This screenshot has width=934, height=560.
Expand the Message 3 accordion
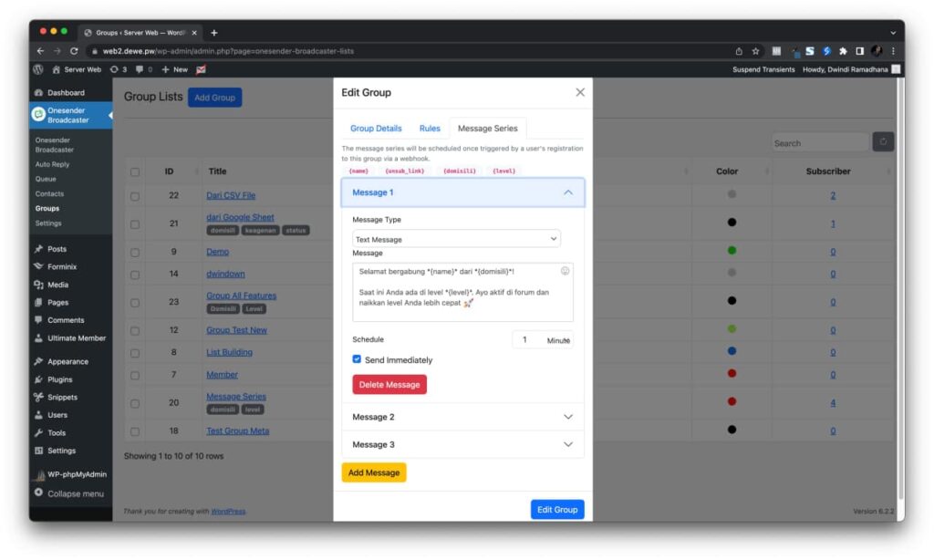462,444
